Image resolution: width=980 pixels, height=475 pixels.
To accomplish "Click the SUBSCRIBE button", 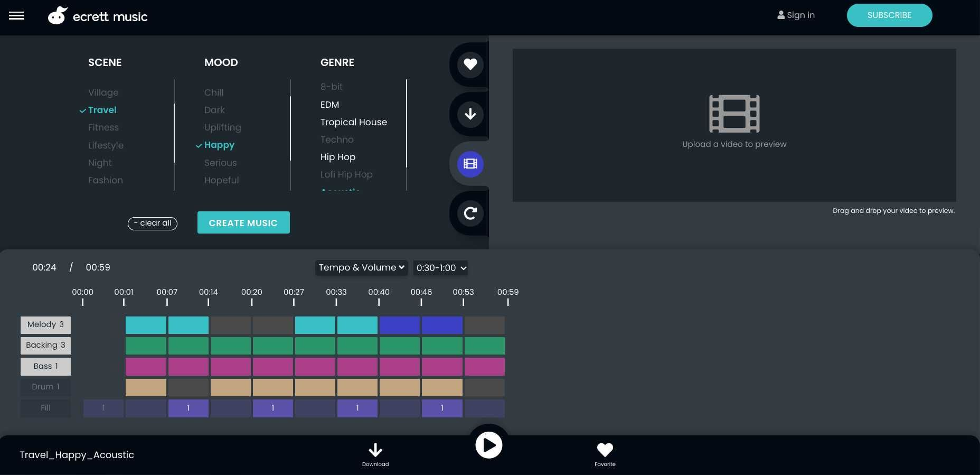I will [x=889, y=15].
